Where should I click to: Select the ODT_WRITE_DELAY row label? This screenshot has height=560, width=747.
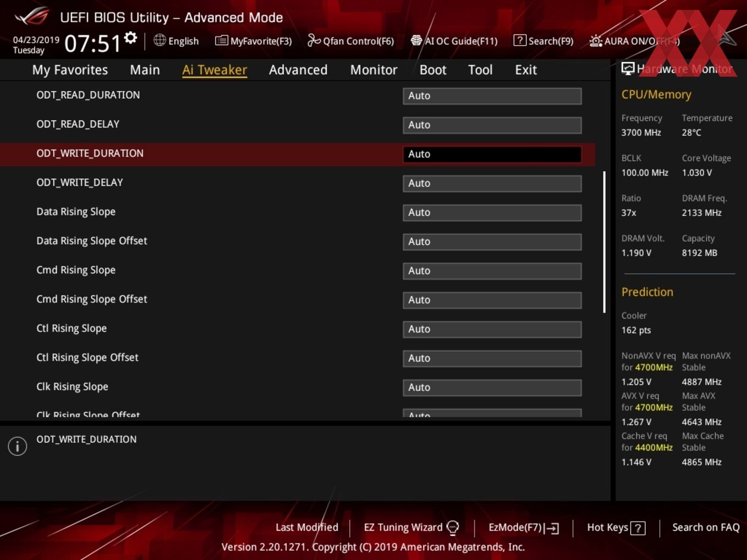click(x=80, y=182)
